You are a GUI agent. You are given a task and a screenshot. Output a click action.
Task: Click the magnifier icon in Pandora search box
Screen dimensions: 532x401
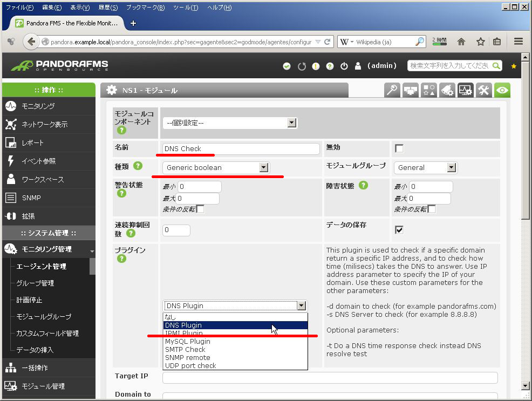coord(496,66)
